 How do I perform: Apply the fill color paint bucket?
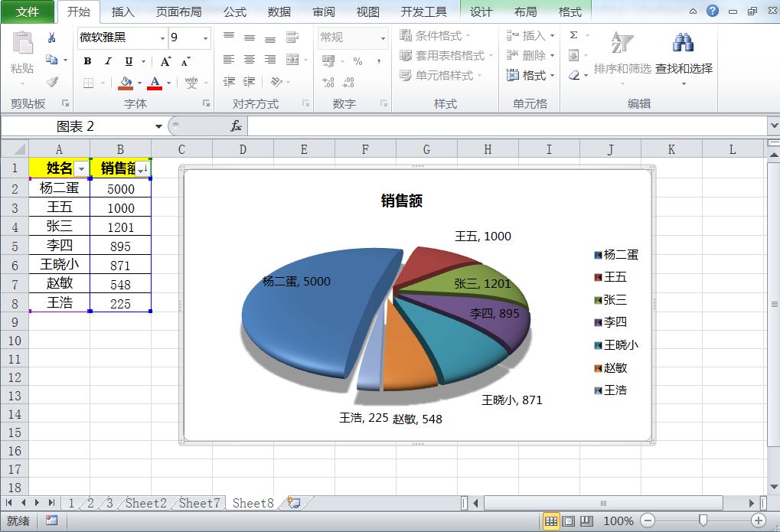click(x=126, y=83)
